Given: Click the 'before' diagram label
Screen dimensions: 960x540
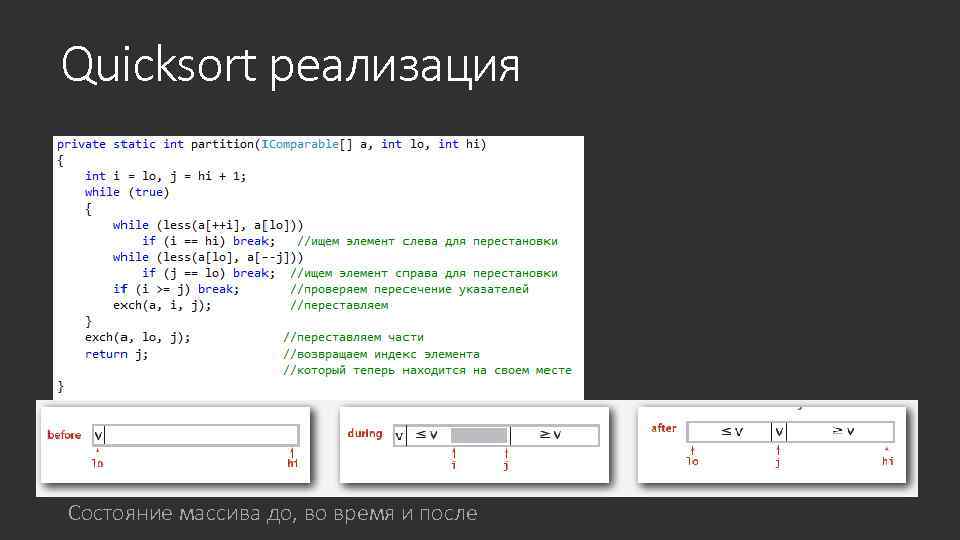Looking at the screenshot, I should pyautogui.click(x=64, y=435).
